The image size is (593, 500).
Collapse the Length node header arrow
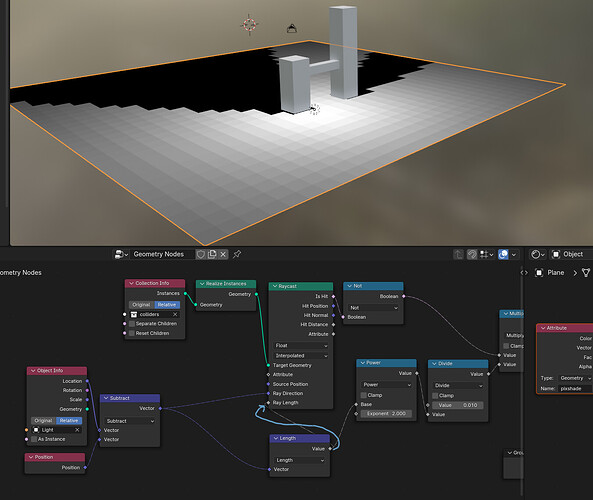pos(276,438)
